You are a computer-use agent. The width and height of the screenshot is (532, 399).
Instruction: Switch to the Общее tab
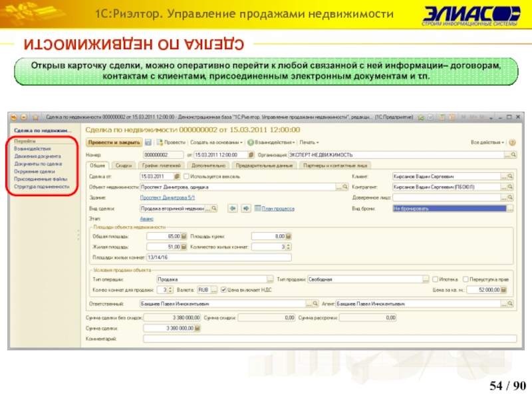[x=97, y=166]
